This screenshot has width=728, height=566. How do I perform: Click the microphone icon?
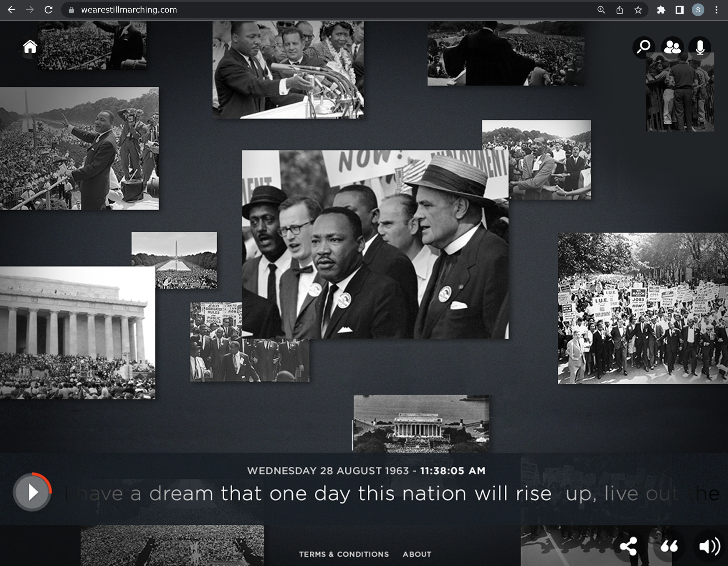pyautogui.click(x=700, y=47)
